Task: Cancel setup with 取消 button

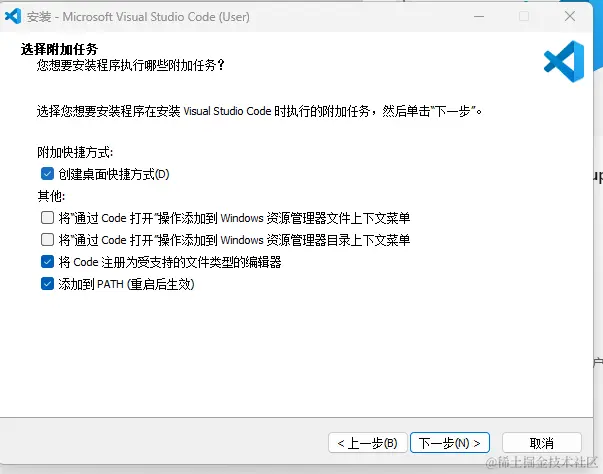Action: [541, 443]
